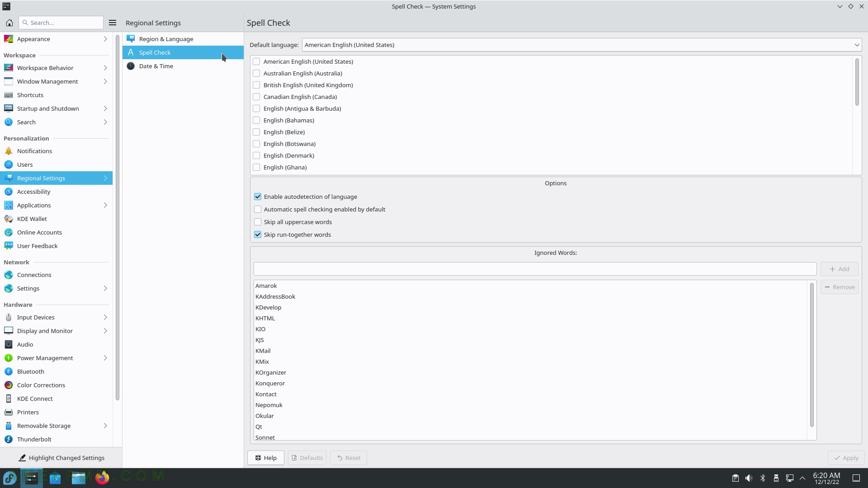Screen dimensions: 868x488
Task: Open the Online Accounts icon
Action: [x=9, y=232]
